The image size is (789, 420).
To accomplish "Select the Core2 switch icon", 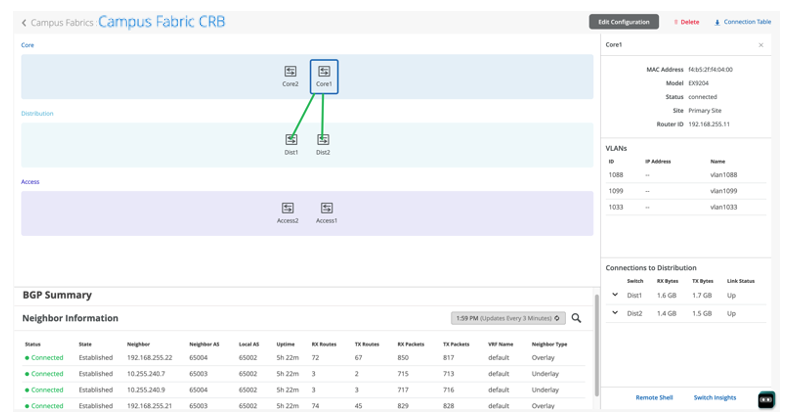I will click(x=290, y=72).
